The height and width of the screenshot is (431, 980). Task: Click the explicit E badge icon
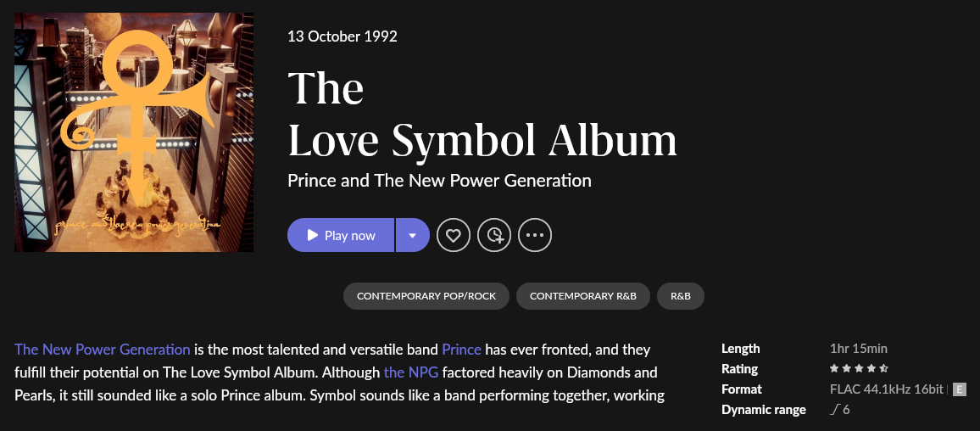[x=960, y=389]
